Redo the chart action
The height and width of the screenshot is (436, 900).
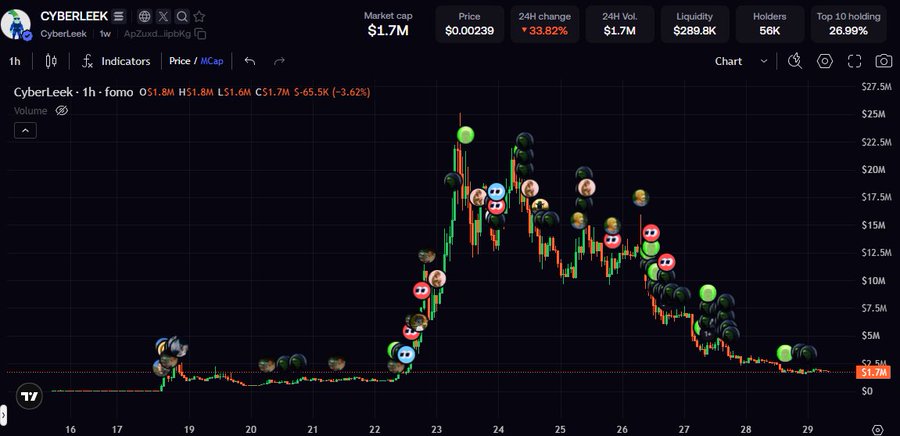click(x=280, y=61)
